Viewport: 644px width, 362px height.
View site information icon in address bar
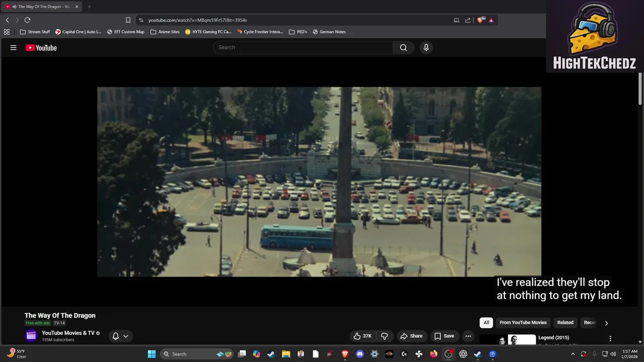tap(141, 20)
